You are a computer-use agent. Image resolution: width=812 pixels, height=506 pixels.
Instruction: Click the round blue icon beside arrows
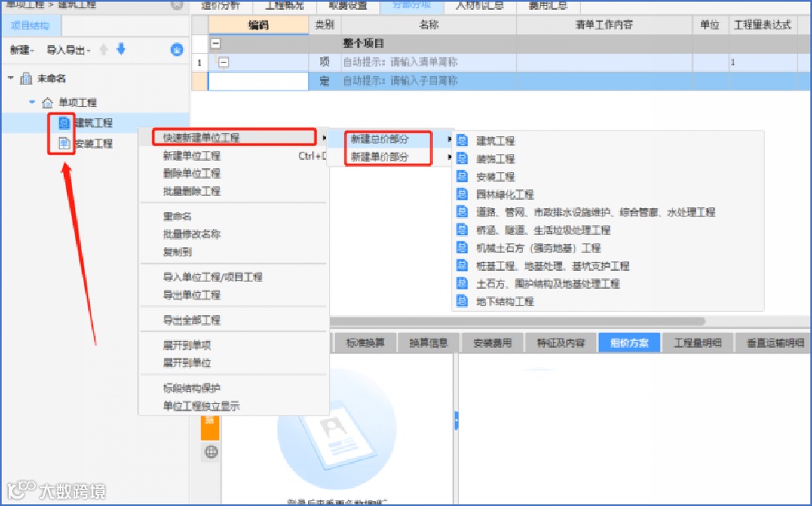(x=177, y=50)
